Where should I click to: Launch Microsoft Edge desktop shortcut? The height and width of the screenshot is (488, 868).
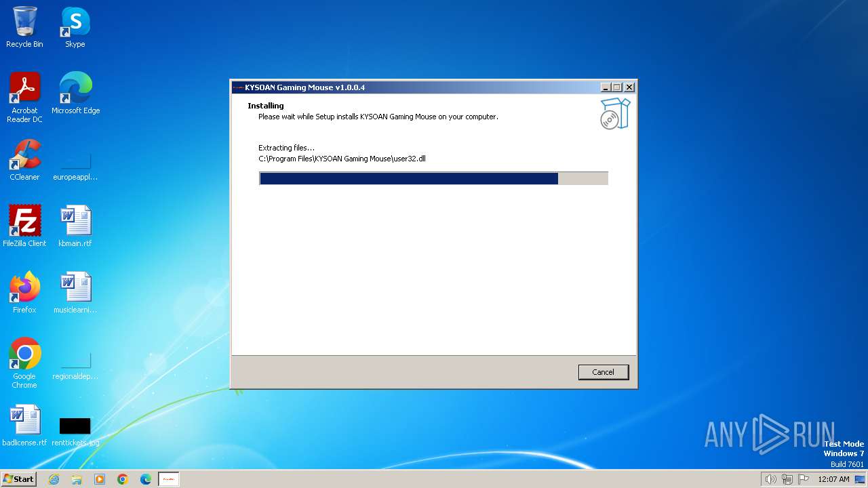tap(75, 94)
